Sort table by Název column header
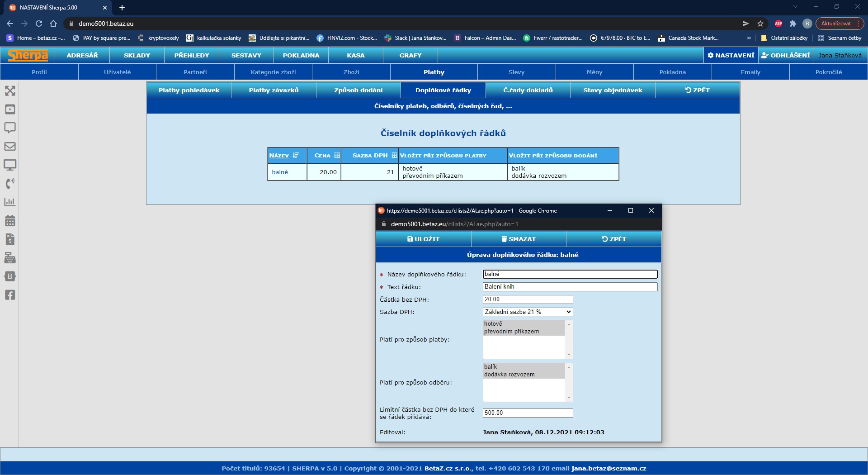868x475 pixels. (x=279, y=156)
